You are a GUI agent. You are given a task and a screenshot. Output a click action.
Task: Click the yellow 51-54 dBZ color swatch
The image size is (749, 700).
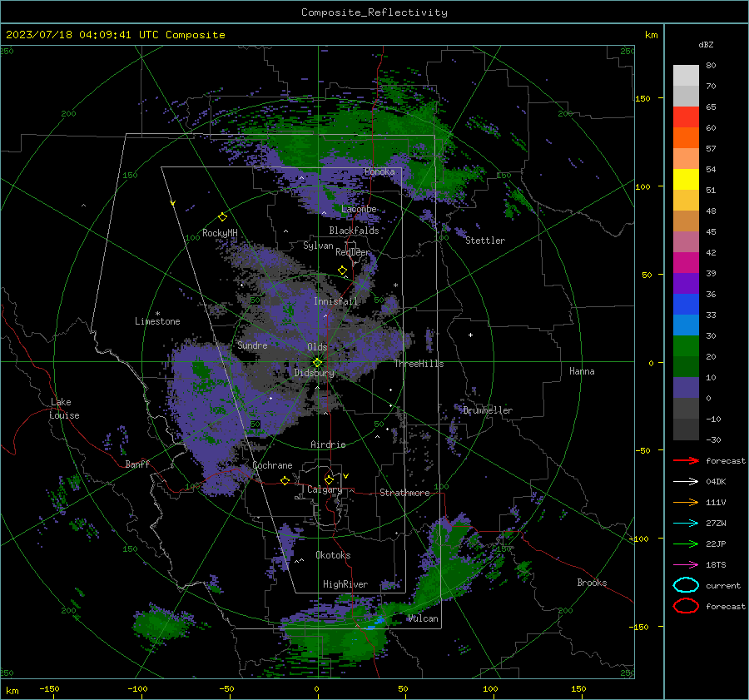[x=686, y=180]
